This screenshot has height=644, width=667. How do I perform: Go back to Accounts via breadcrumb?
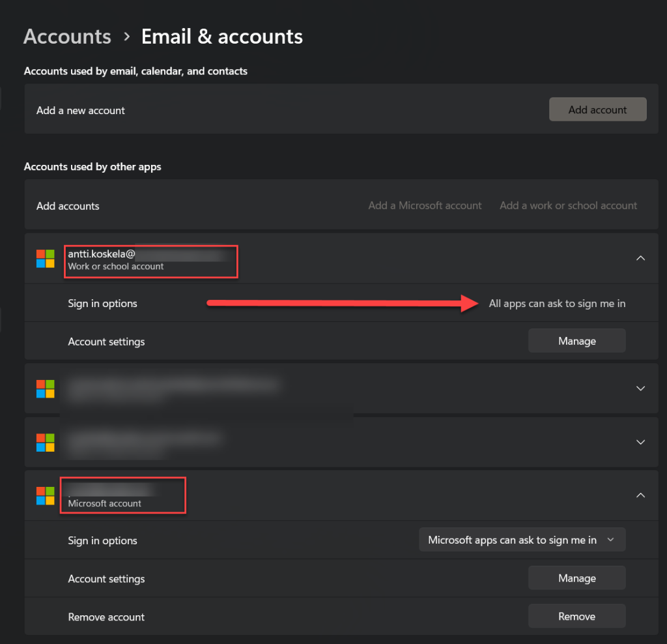pos(67,37)
